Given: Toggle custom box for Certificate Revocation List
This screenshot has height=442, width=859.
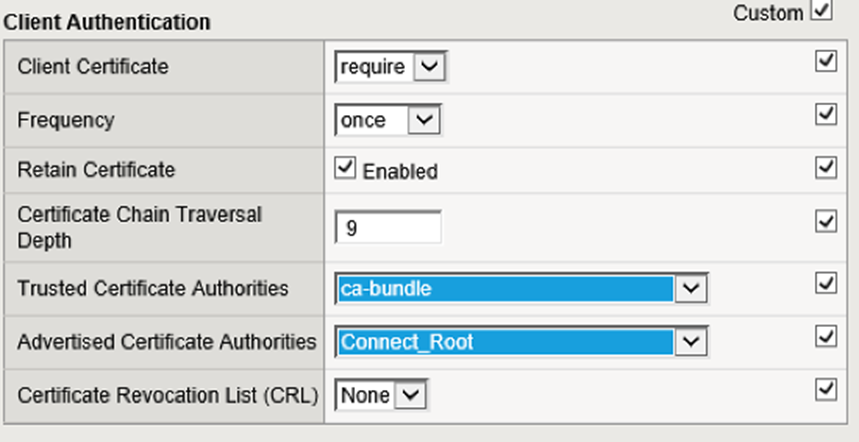Looking at the screenshot, I should pos(826,389).
